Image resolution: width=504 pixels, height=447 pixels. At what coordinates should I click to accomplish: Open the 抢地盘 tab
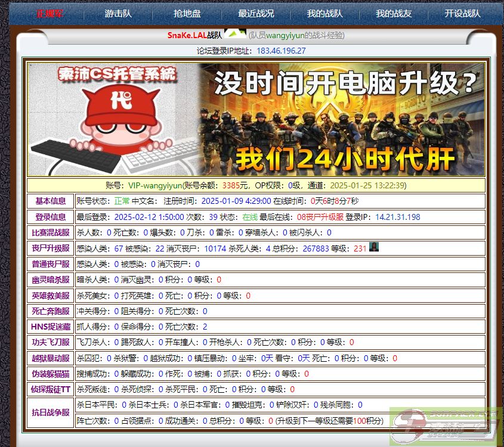[x=187, y=14]
